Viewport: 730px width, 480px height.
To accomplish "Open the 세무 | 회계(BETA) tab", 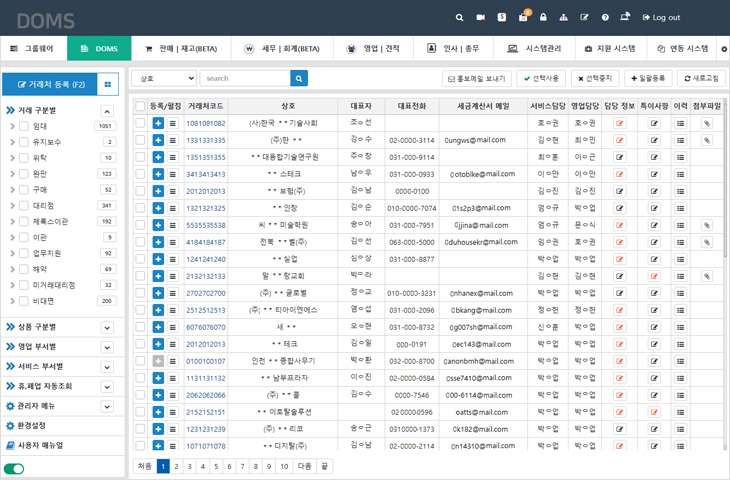I will 282,48.
